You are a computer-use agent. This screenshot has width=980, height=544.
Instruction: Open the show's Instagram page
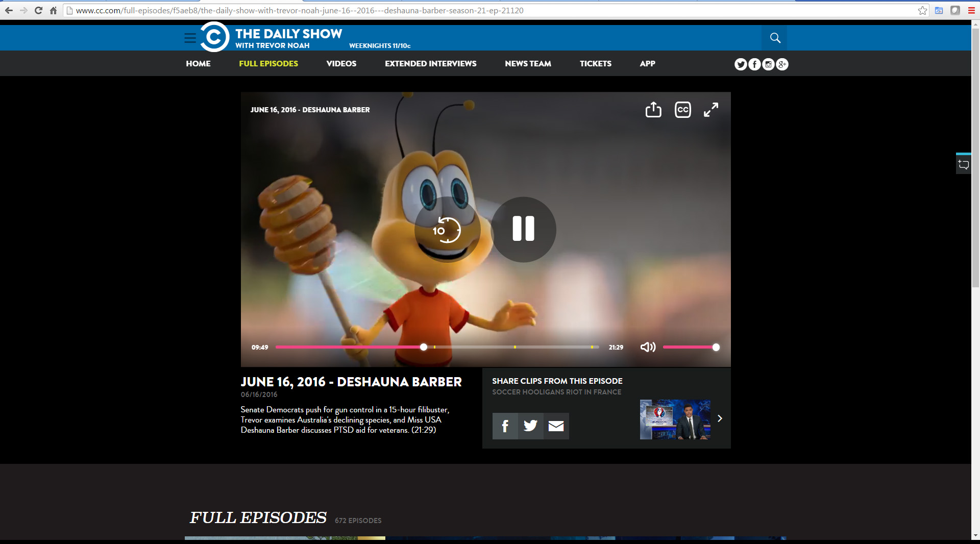[x=768, y=64]
